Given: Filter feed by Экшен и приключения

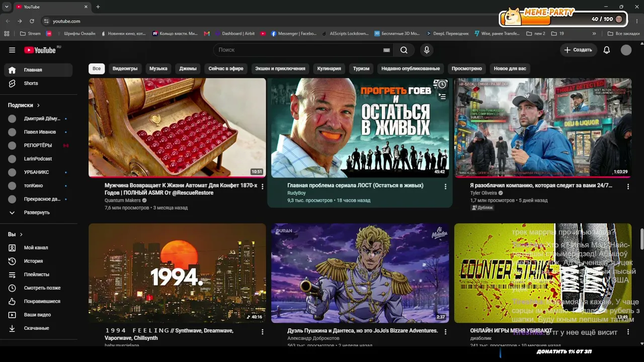Looking at the screenshot, I should (x=280, y=68).
